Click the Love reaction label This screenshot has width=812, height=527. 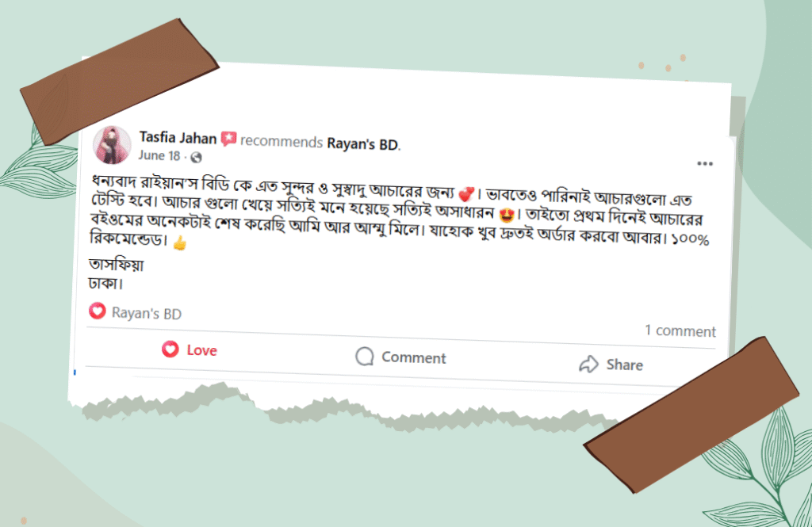pos(201,350)
